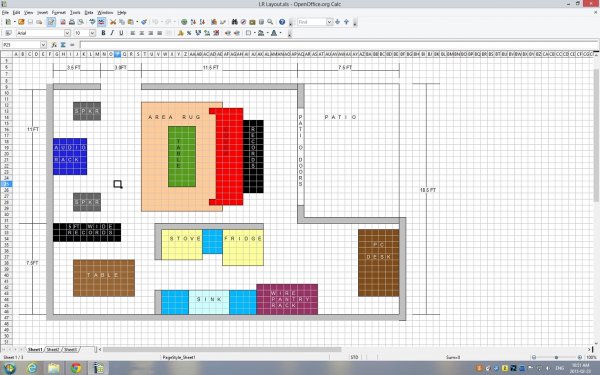
Task: Open the background color dropdown arrow
Action: [x=267, y=33]
